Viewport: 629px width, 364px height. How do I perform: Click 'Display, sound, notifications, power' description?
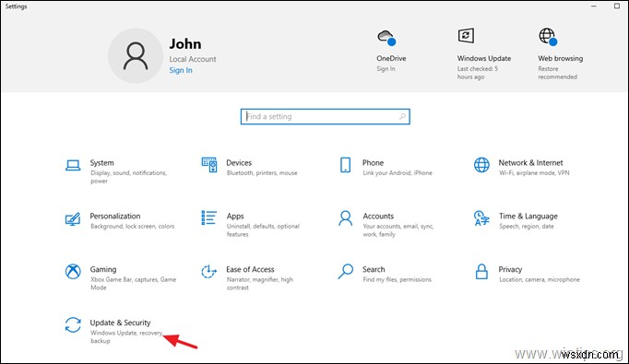128,177
